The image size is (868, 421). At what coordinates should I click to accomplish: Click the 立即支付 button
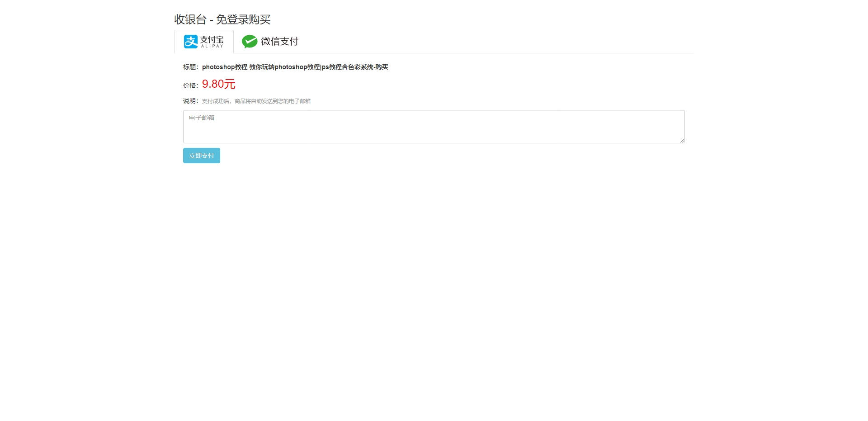tap(202, 156)
